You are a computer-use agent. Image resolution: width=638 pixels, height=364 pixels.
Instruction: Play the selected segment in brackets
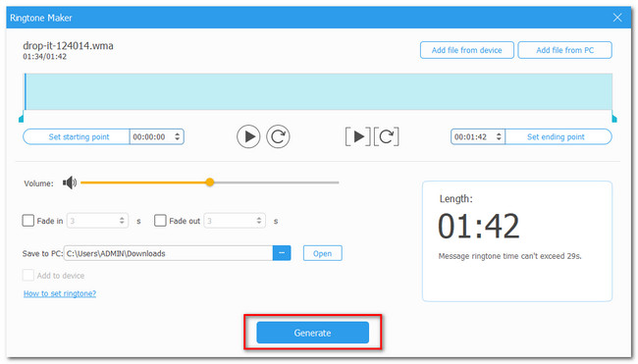pos(358,136)
